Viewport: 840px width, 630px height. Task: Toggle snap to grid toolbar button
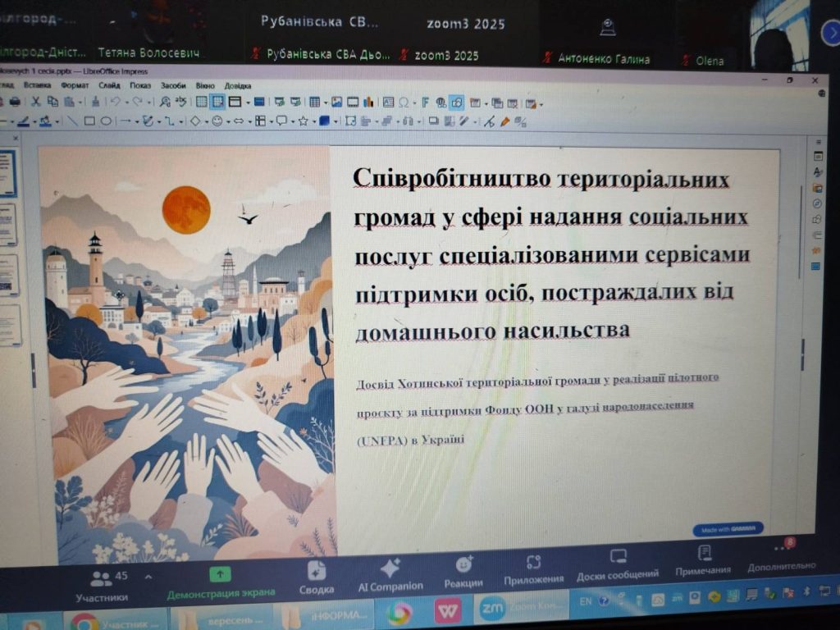(x=217, y=102)
